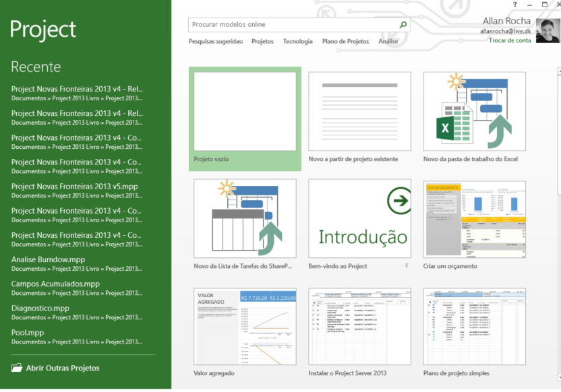This screenshot has height=392, width=561.
Task: Click the scroll down arrow of templates list
Action: click(x=558, y=377)
